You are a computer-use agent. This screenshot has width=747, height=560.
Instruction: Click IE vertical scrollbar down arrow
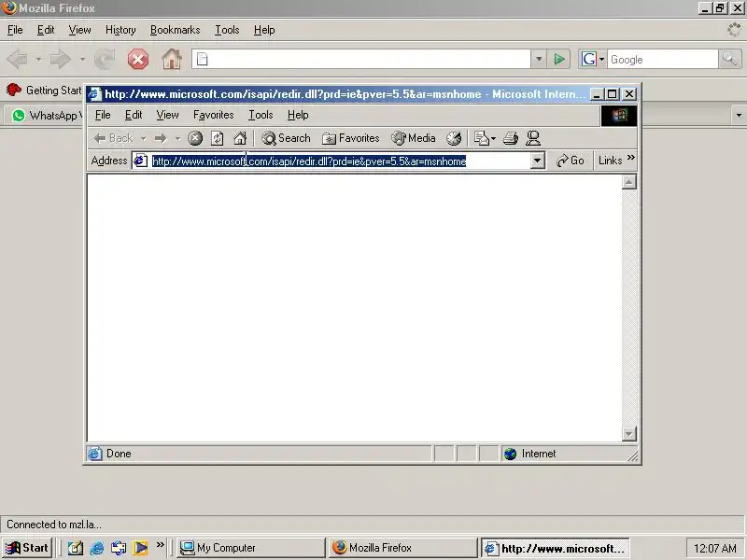coord(628,434)
